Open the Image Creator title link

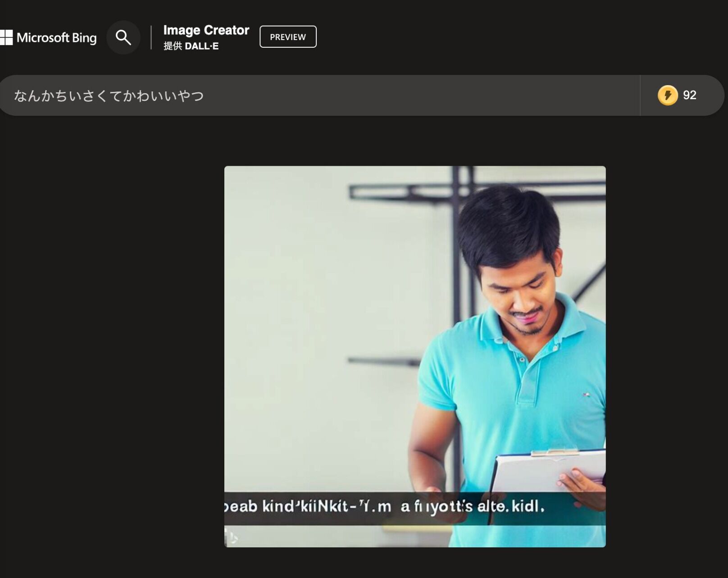coord(206,30)
